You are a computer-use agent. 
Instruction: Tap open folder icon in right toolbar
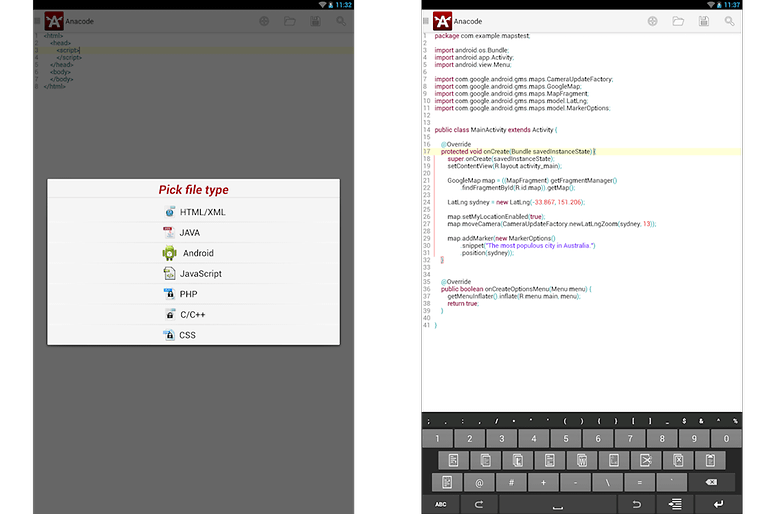[678, 21]
